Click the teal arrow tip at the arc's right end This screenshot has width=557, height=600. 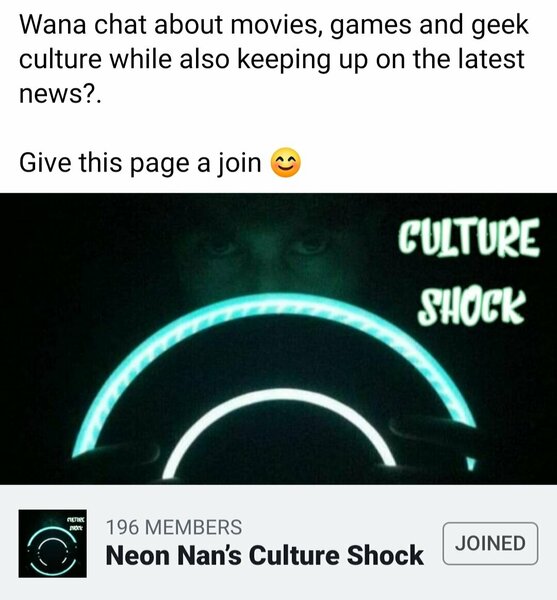[472, 463]
